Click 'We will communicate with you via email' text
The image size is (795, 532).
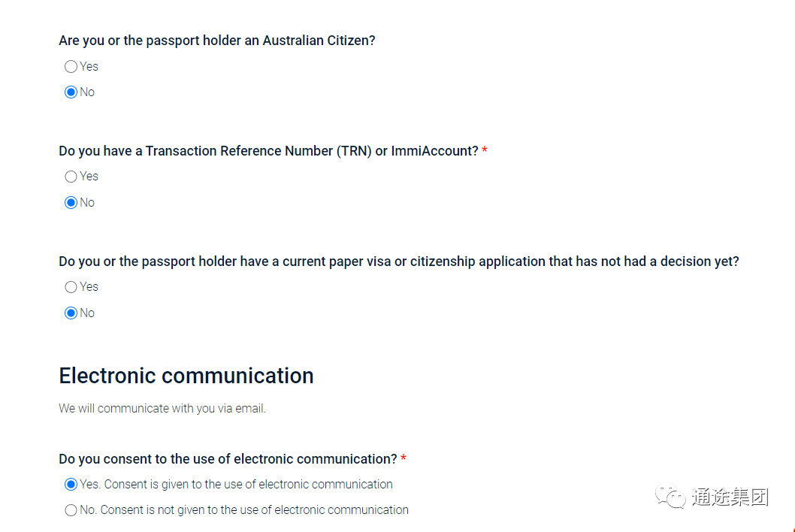pos(162,408)
